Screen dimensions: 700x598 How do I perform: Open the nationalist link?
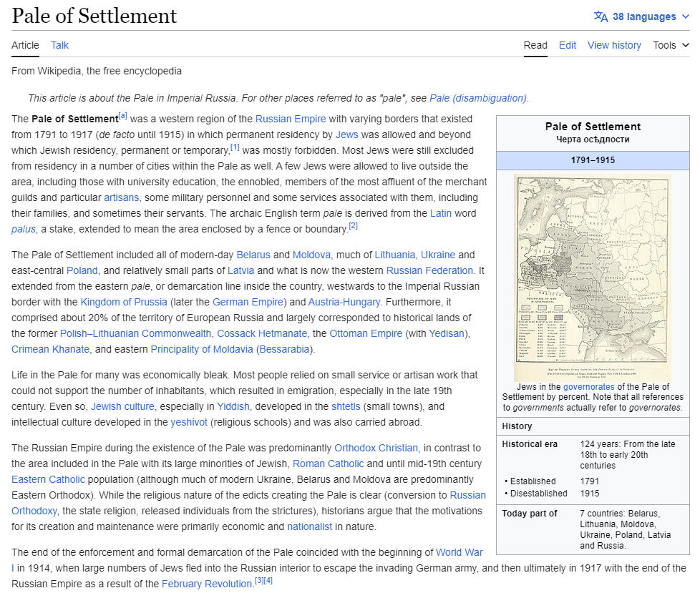[309, 526]
